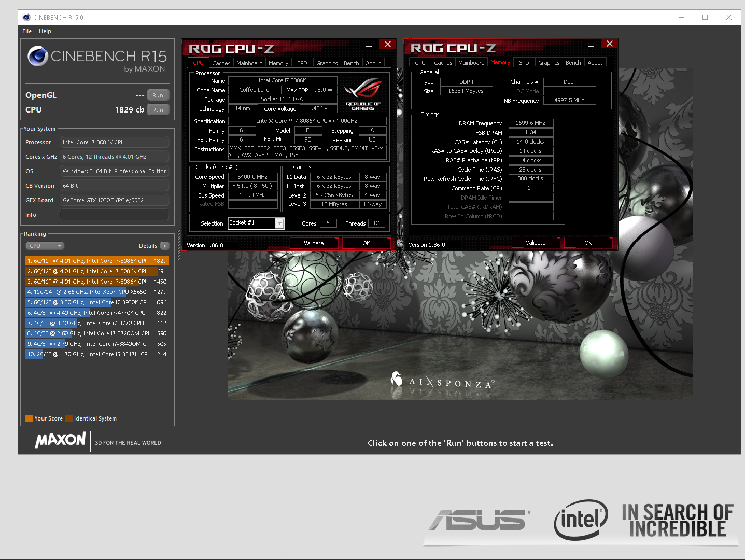Click the ROG Republic of Gamers logo
The image size is (745, 560).
(363, 94)
